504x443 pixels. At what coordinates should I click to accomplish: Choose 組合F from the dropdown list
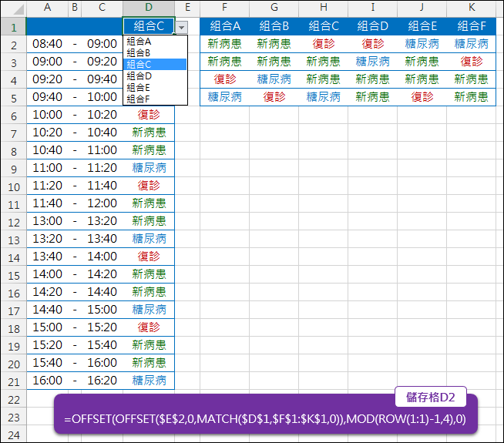155,99
